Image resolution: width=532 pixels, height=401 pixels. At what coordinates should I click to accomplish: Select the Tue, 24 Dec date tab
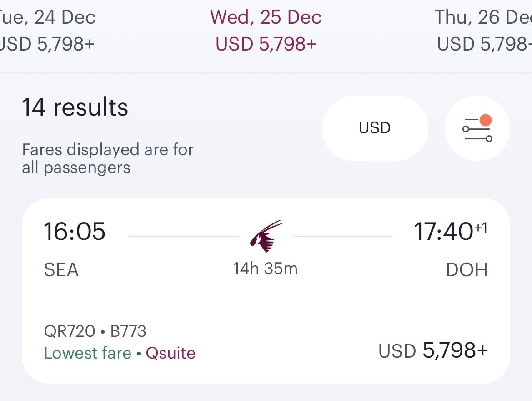click(x=47, y=30)
